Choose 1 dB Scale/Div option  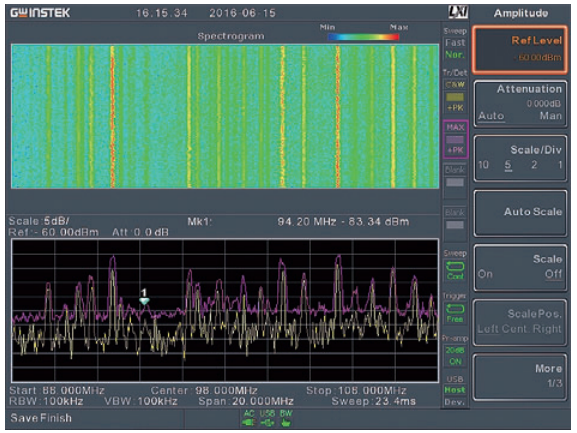click(x=560, y=165)
